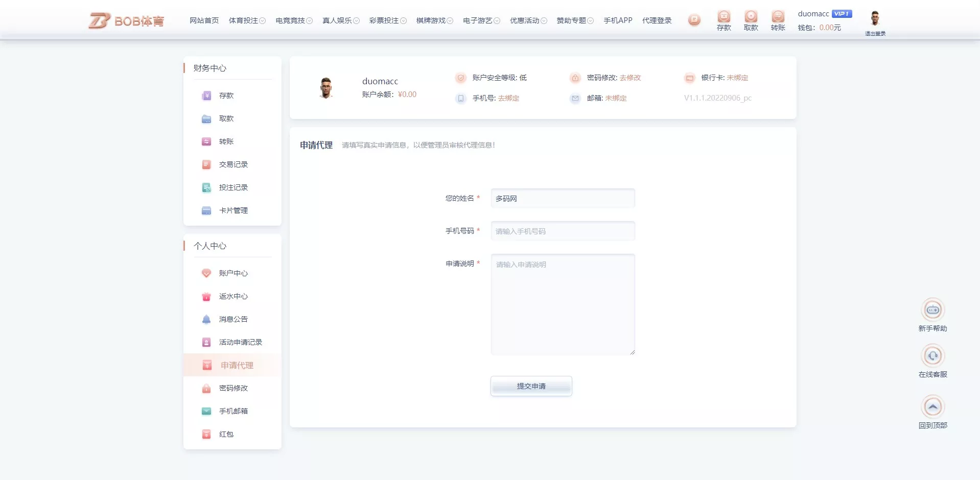Select 返水中心 in 个人中心 sidebar
This screenshot has height=480, width=980.
pyautogui.click(x=234, y=296)
